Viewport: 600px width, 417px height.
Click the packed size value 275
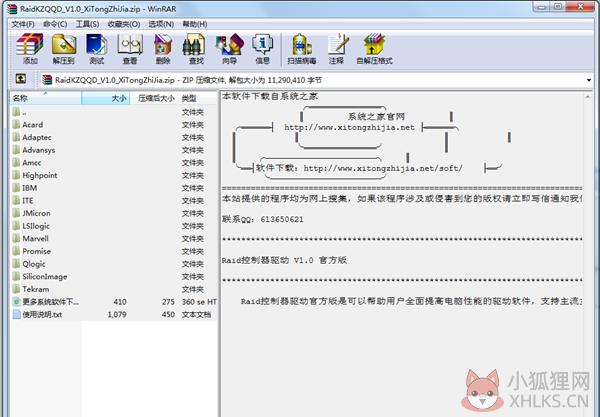tap(168, 302)
